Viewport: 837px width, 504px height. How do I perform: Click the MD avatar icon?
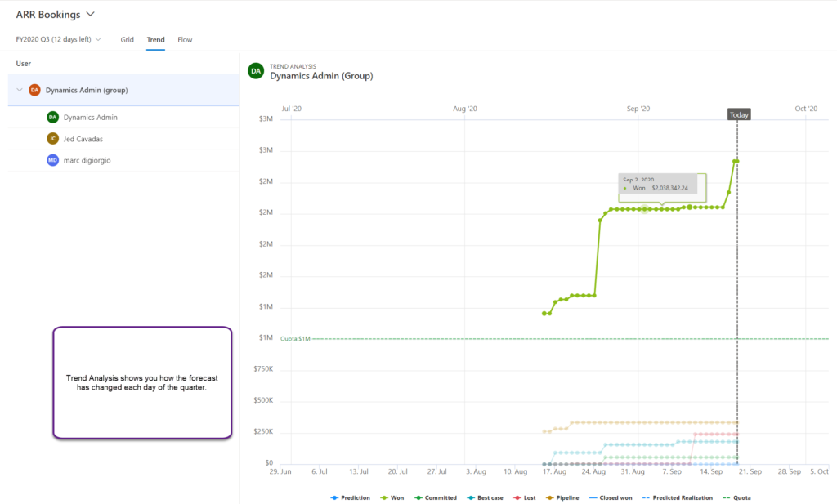point(52,160)
